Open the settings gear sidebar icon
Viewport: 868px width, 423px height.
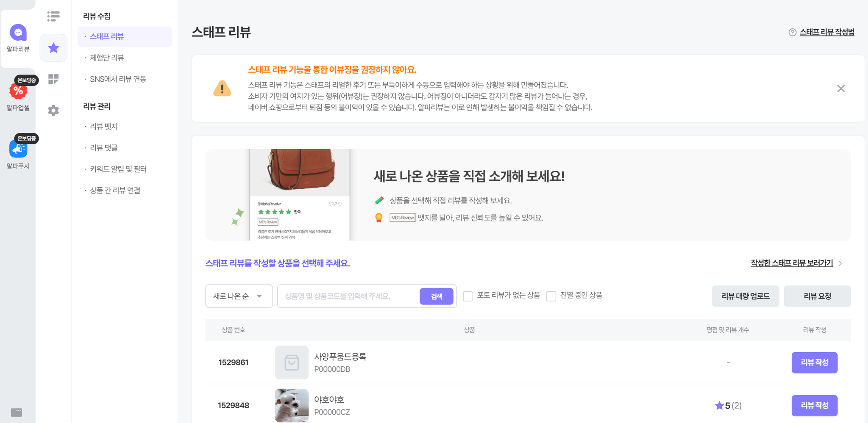53,111
